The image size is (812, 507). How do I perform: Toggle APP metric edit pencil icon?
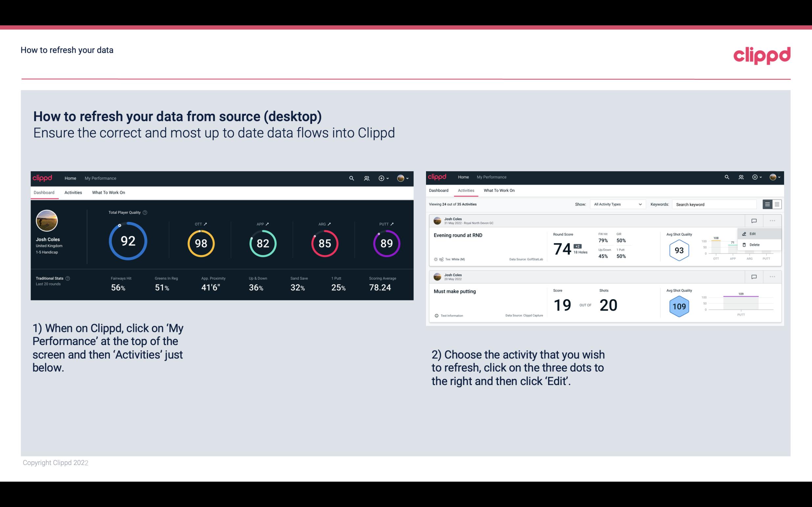pyautogui.click(x=268, y=224)
